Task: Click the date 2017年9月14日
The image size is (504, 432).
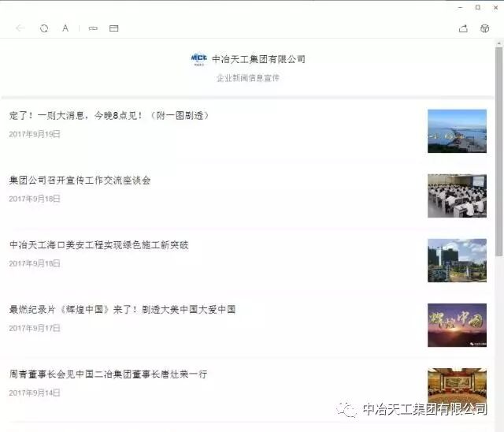Action: point(35,393)
